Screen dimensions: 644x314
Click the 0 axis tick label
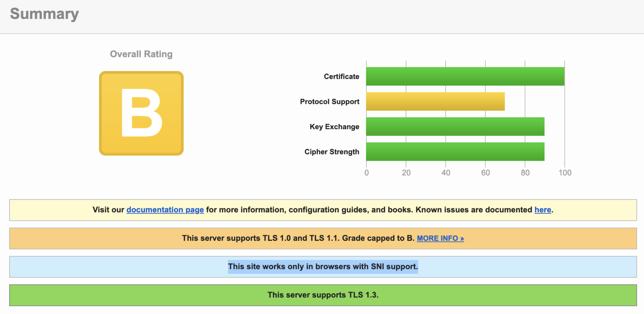(366, 173)
